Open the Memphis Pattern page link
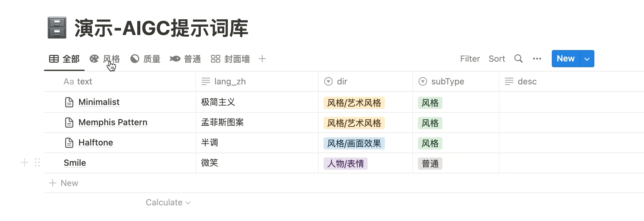Screen dimensions: 644x221 (113, 122)
